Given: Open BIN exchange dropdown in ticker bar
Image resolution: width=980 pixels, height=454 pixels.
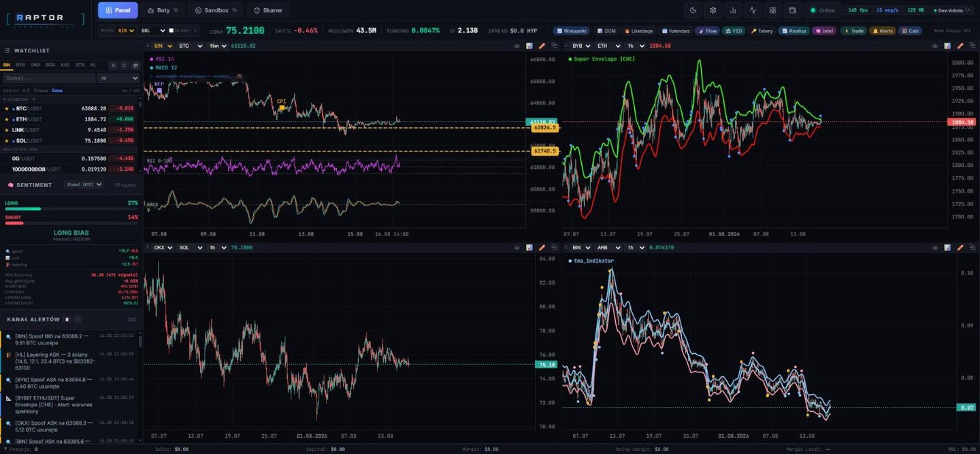Looking at the screenshot, I should 126,31.
